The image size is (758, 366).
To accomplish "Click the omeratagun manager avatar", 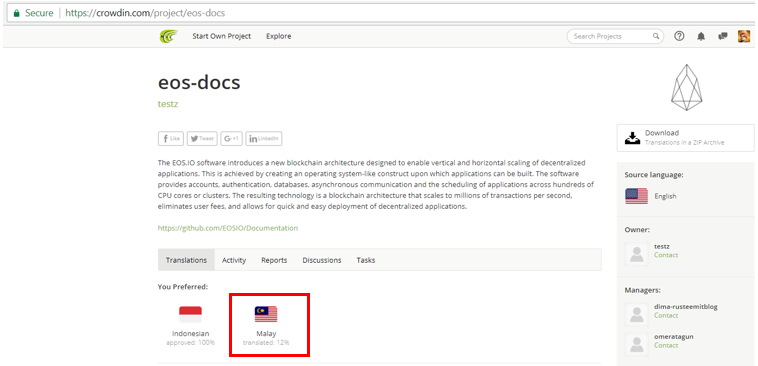I will click(x=637, y=344).
